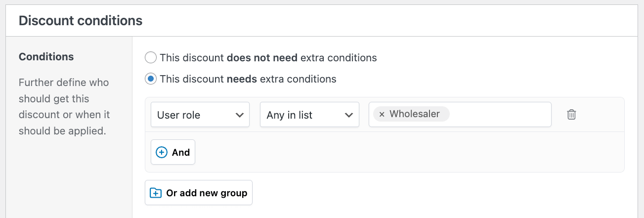Delete the condition with the trash icon
The image size is (644, 218).
(571, 115)
